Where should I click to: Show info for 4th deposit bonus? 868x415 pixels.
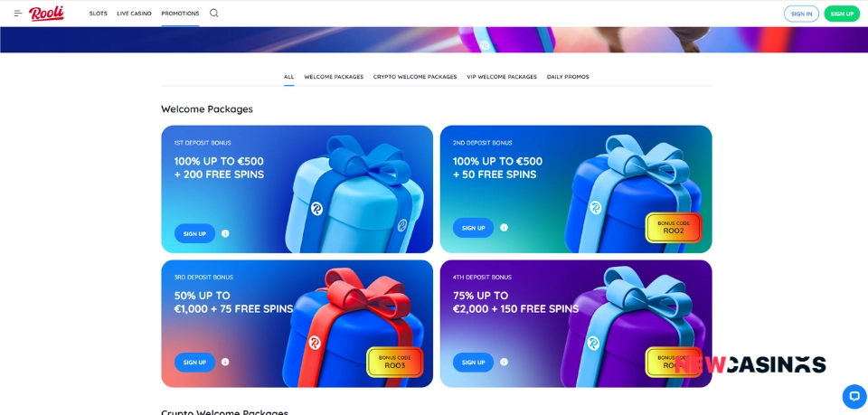click(504, 362)
